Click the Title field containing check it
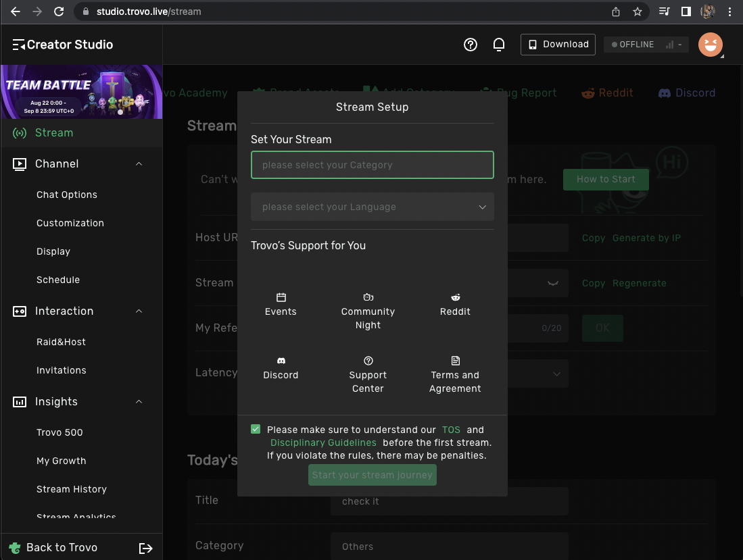743x560 pixels. 449,501
